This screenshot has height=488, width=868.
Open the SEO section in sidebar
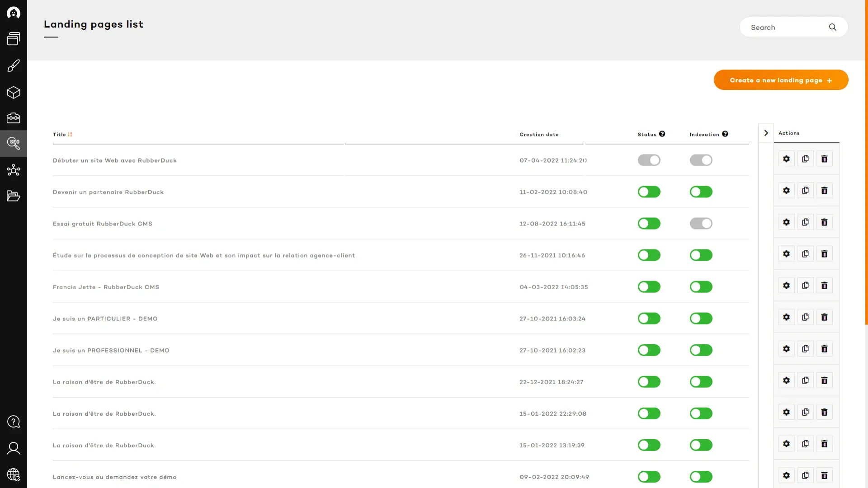[14, 144]
